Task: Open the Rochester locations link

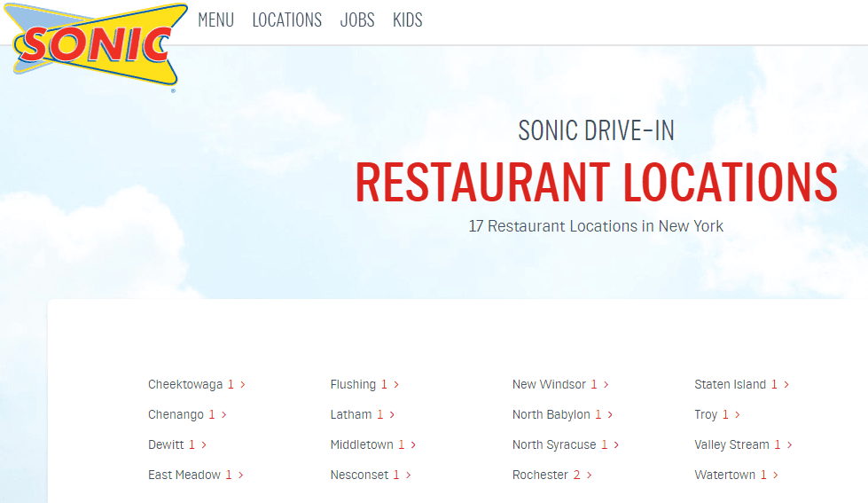Action: pos(551,475)
